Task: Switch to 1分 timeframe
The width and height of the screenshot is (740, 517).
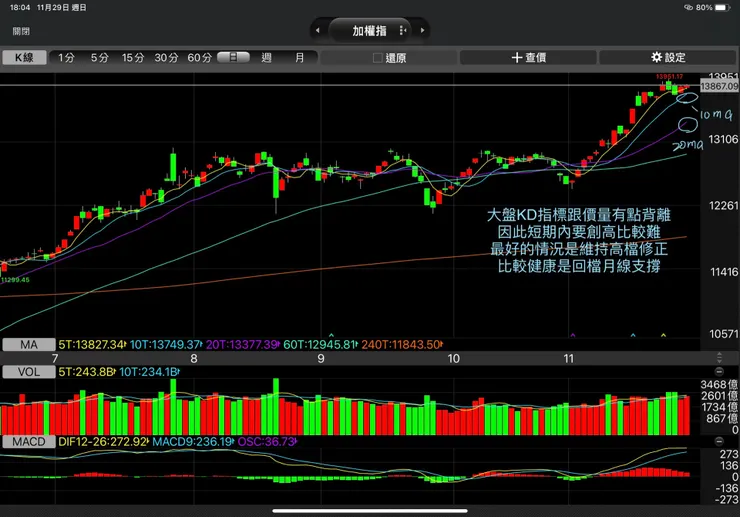Action: pos(66,58)
